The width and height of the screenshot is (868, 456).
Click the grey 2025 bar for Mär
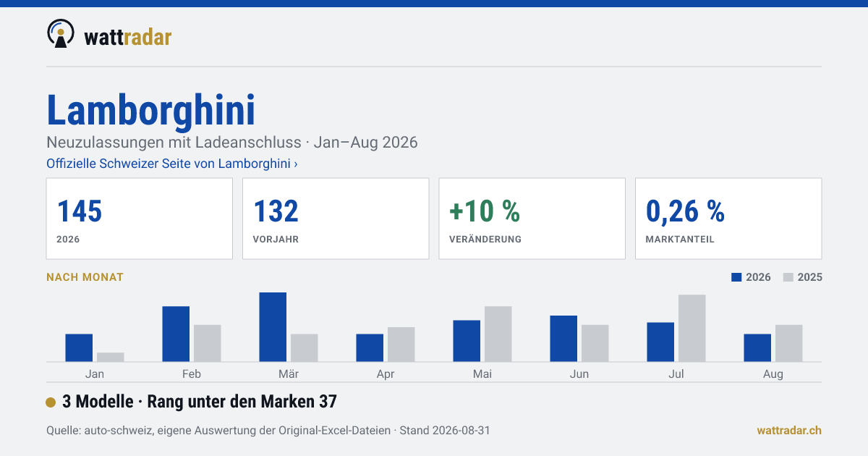[305, 348]
